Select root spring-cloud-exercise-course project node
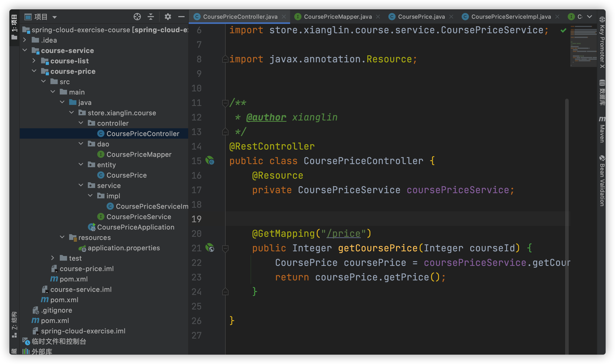 [x=105, y=30]
